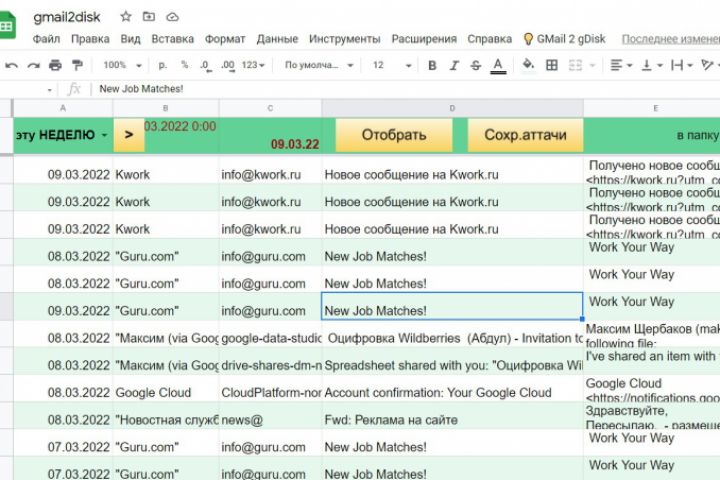Select cell Fwd: Реклама на сайте
720x480 pixels.
pos(452,417)
